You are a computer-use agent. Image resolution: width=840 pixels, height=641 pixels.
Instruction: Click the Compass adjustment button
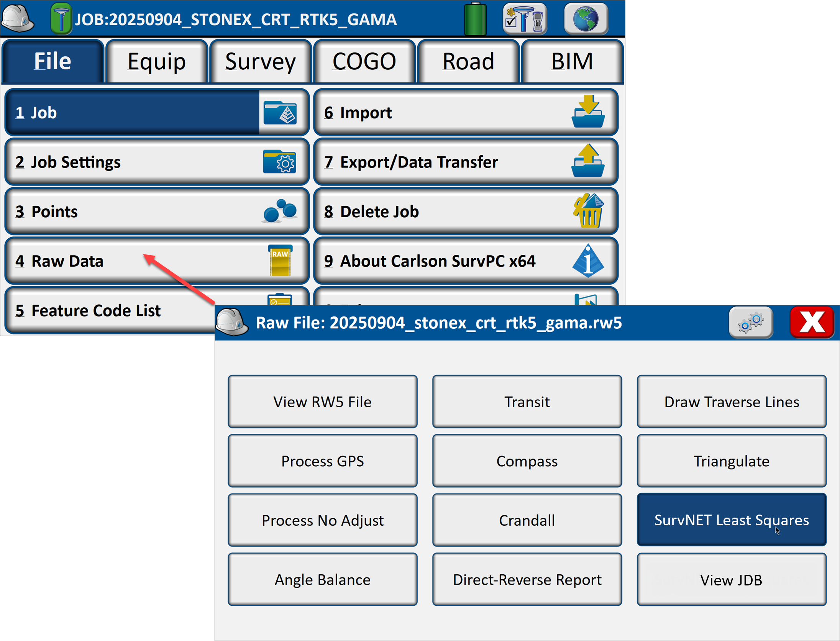(x=527, y=461)
